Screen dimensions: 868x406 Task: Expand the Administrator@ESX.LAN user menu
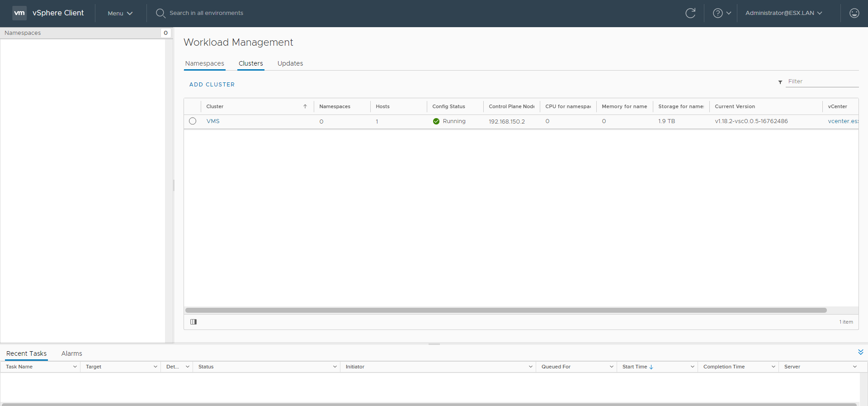783,13
